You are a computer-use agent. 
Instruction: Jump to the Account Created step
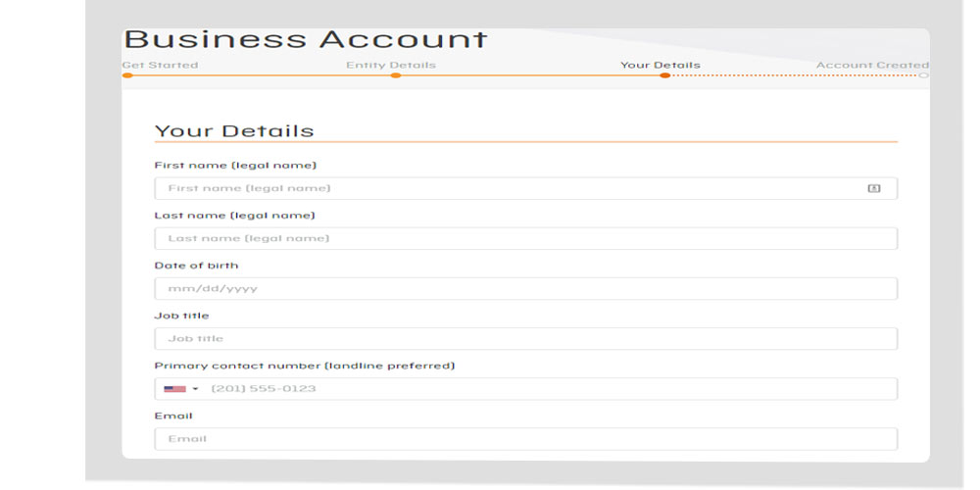pyautogui.click(x=872, y=66)
